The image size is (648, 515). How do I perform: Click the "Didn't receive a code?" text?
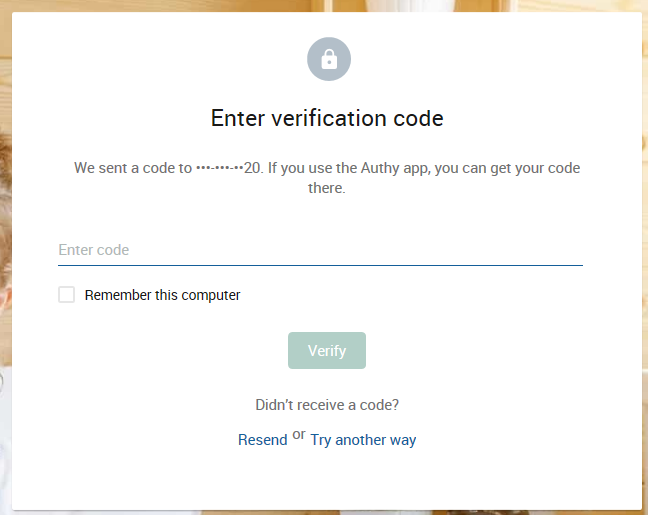pyautogui.click(x=327, y=405)
